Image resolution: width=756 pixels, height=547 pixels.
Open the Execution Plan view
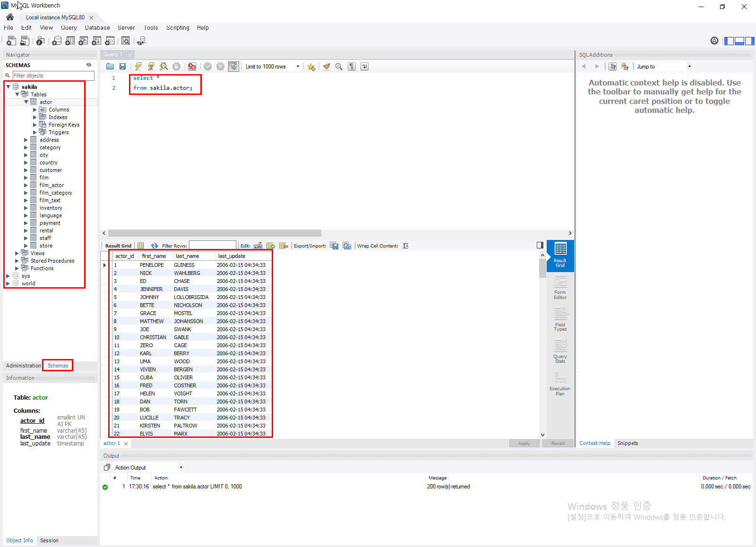[x=560, y=384]
